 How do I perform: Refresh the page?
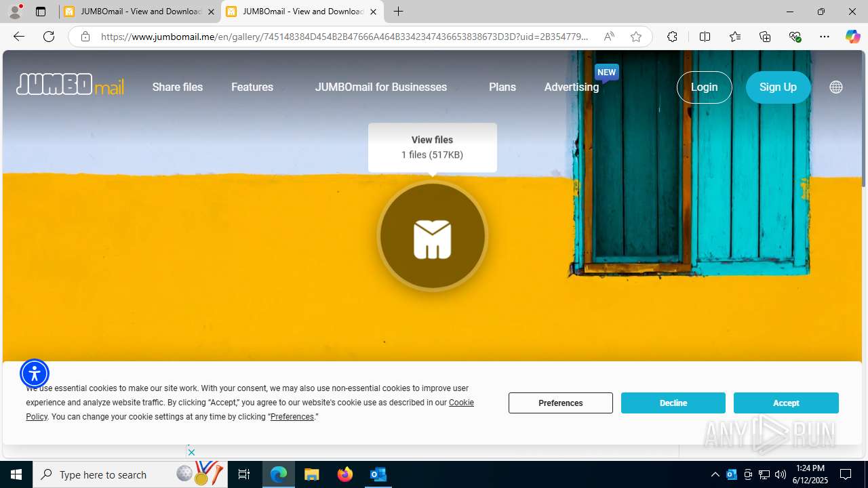[x=49, y=37]
